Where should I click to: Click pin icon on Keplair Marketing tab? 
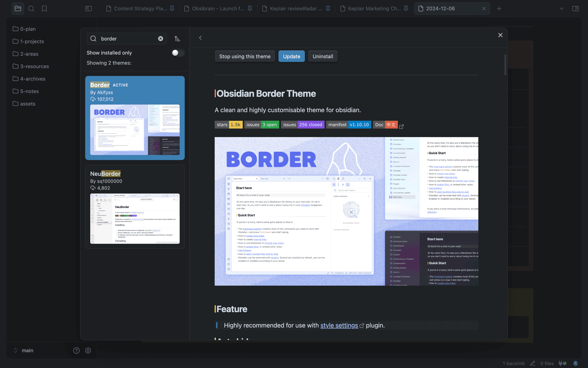pos(406,8)
